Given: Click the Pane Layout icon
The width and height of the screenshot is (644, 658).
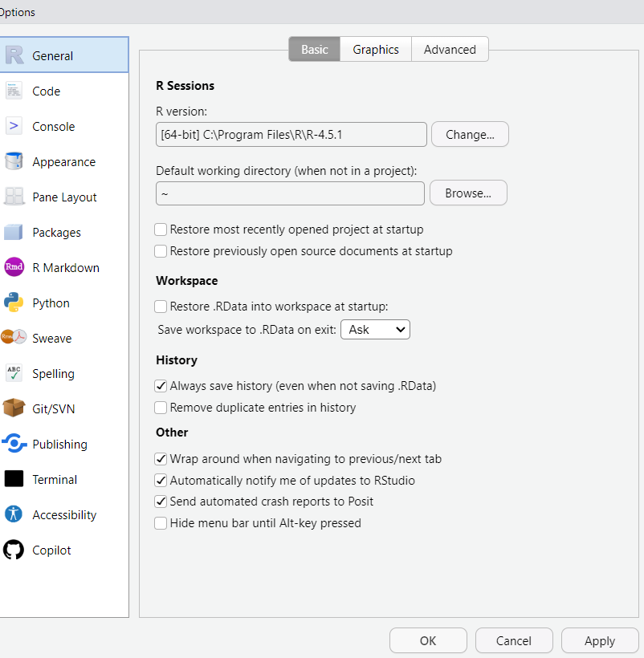Looking at the screenshot, I should pos(14,197).
